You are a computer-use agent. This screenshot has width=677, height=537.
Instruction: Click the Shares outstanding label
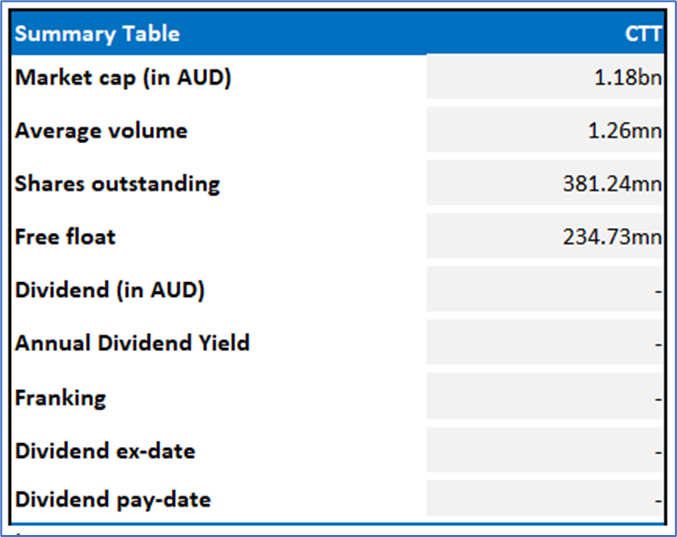click(x=117, y=184)
